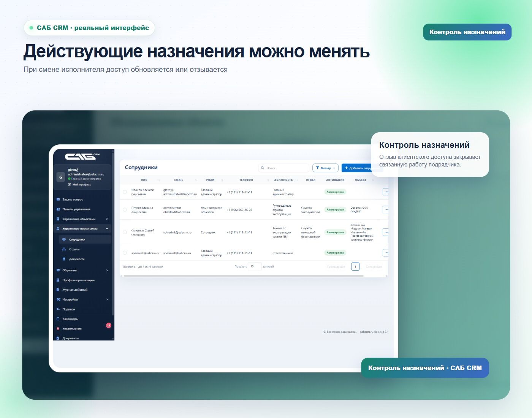This screenshot has width=532, height=418.
Task: Open the Панель управления dashboard gauge icon
Action: click(58, 209)
